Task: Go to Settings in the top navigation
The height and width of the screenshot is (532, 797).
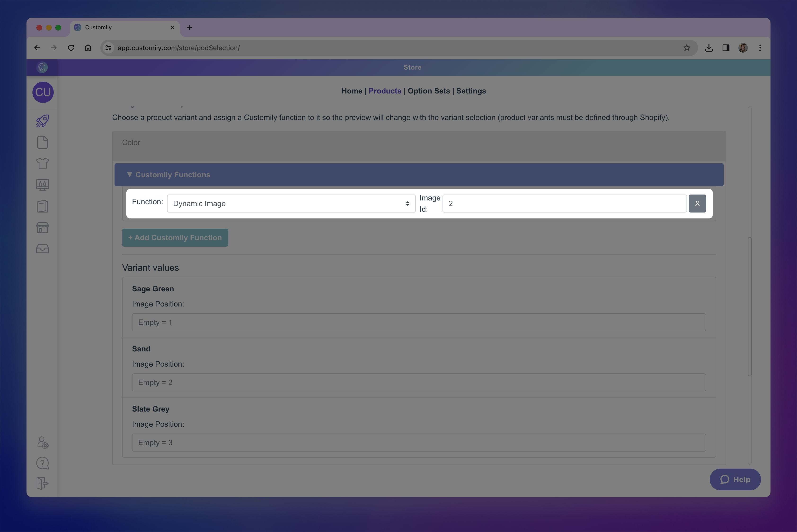Action: tap(471, 91)
